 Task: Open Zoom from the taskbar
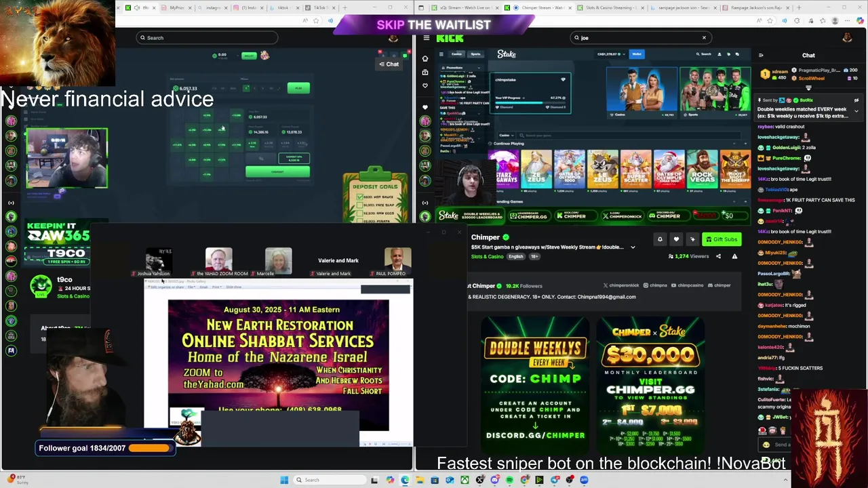pos(585,480)
